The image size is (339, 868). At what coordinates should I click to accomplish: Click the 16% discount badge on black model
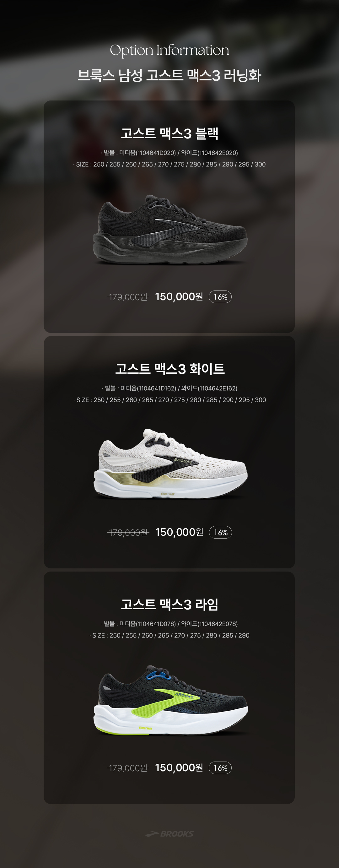click(x=220, y=297)
